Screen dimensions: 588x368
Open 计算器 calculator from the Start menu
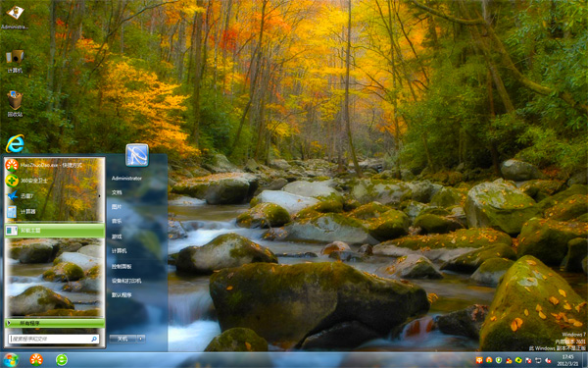[x=54, y=212]
